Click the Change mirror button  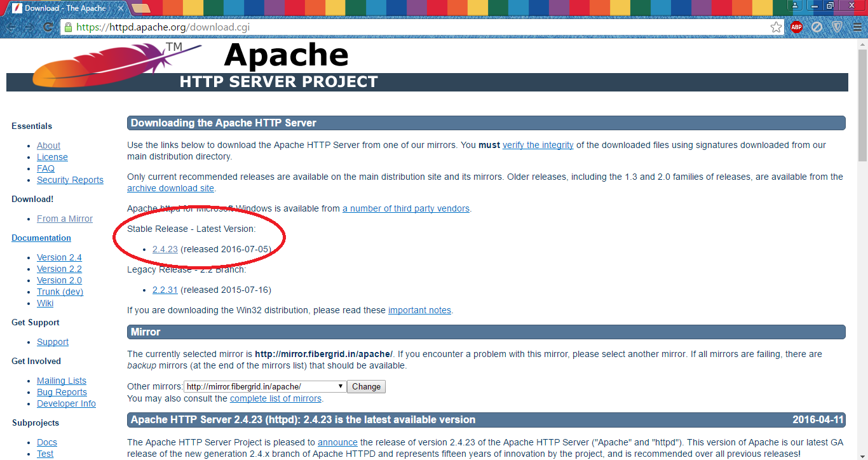pyautogui.click(x=366, y=386)
